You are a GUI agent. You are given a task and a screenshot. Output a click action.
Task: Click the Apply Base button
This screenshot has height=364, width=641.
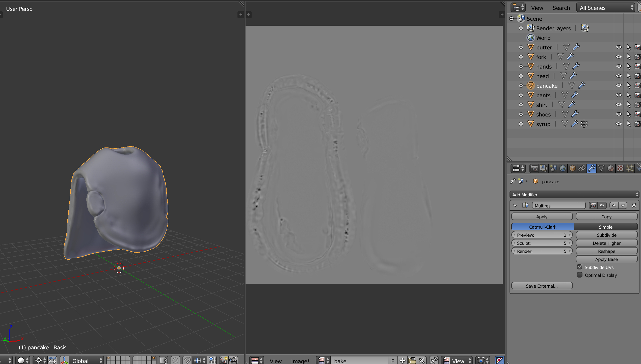pyautogui.click(x=606, y=259)
